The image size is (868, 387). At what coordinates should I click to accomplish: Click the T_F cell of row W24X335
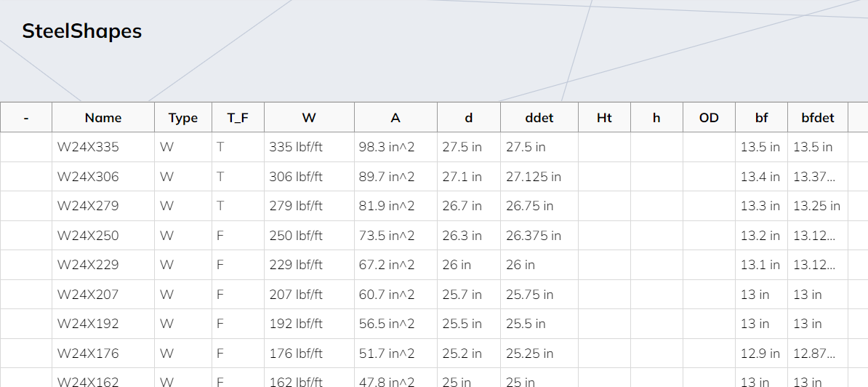(x=238, y=147)
